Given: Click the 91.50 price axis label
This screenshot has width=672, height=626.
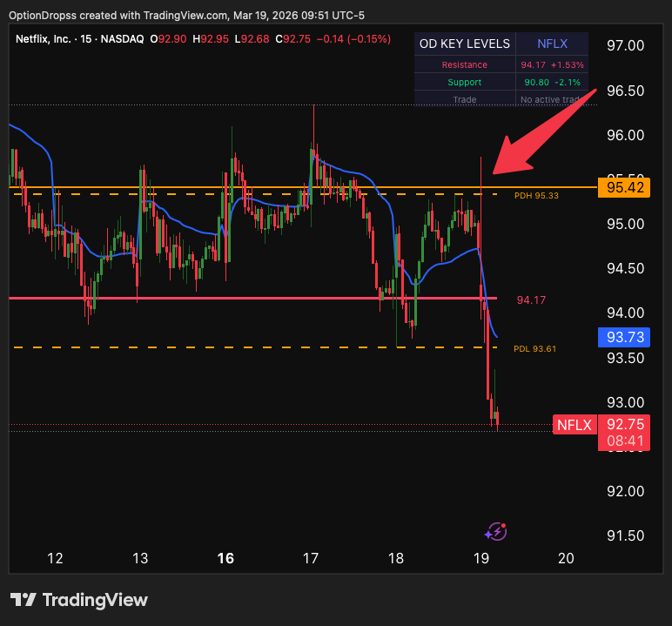Looking at the screenshot, I should click(625, 536).
